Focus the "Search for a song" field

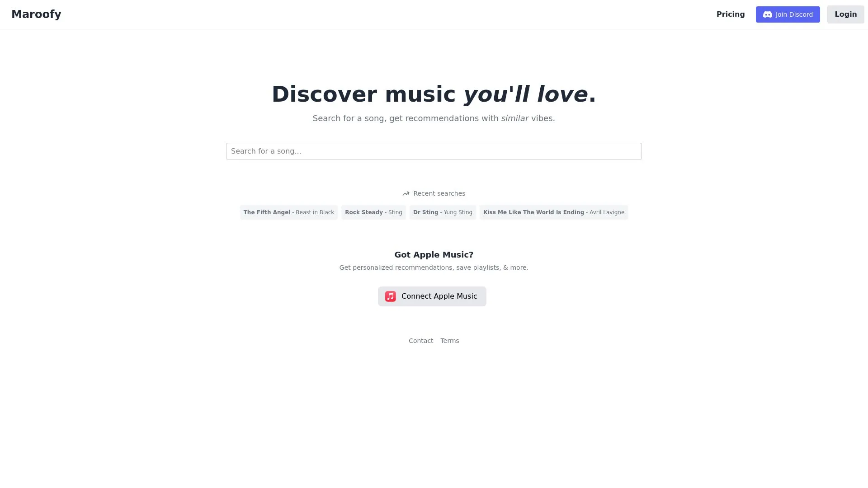coord(434,151)
